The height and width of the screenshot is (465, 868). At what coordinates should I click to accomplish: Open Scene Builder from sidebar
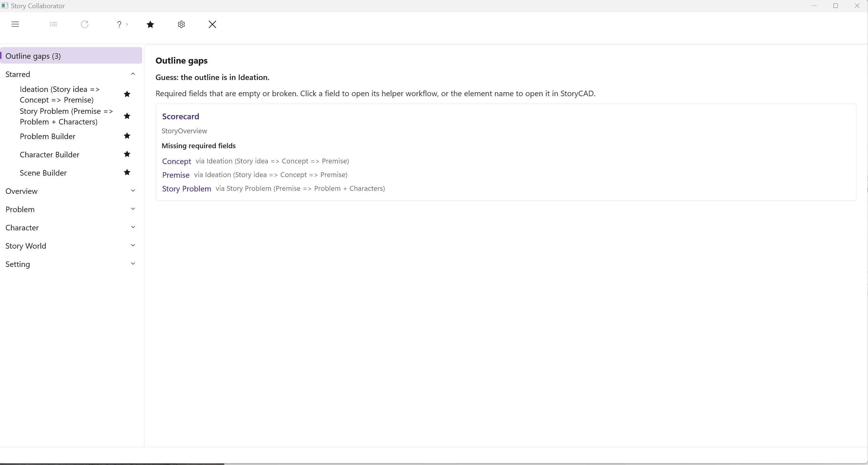click(43, 173)
